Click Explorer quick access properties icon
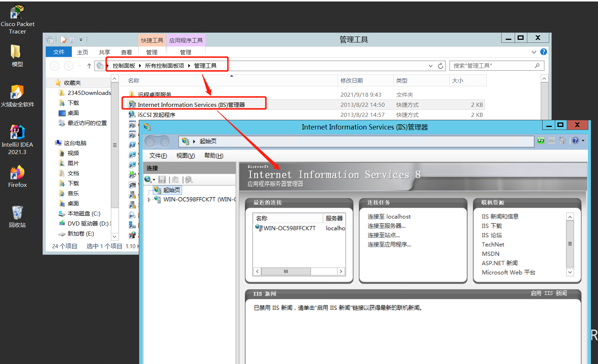 tap(63, 39)
